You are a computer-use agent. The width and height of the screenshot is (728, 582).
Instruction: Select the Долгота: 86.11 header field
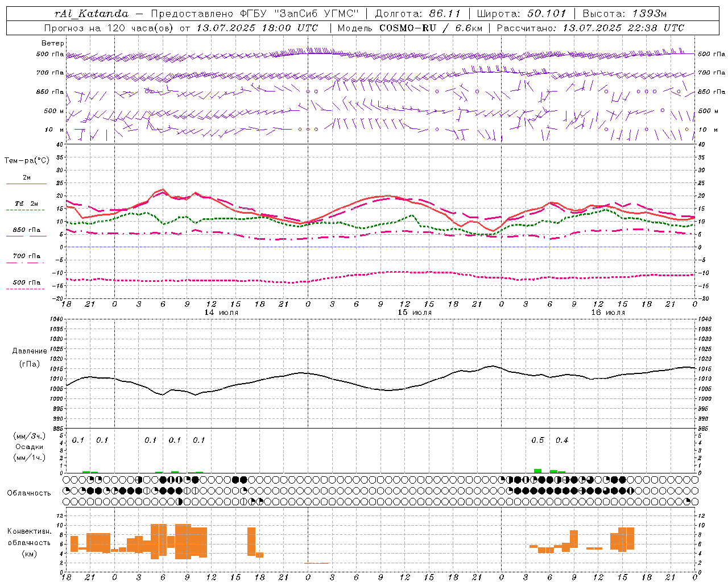417,14
